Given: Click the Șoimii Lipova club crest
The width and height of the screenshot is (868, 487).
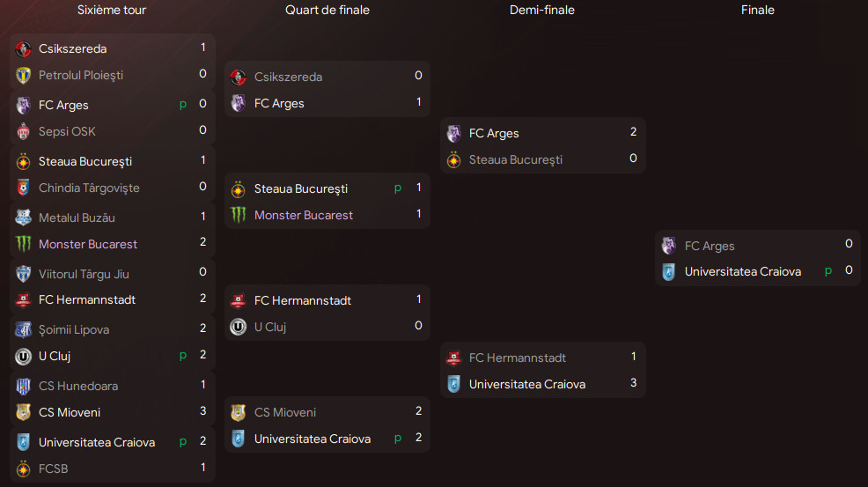Looking at the screenshot, I should click(x=23, y=329).
